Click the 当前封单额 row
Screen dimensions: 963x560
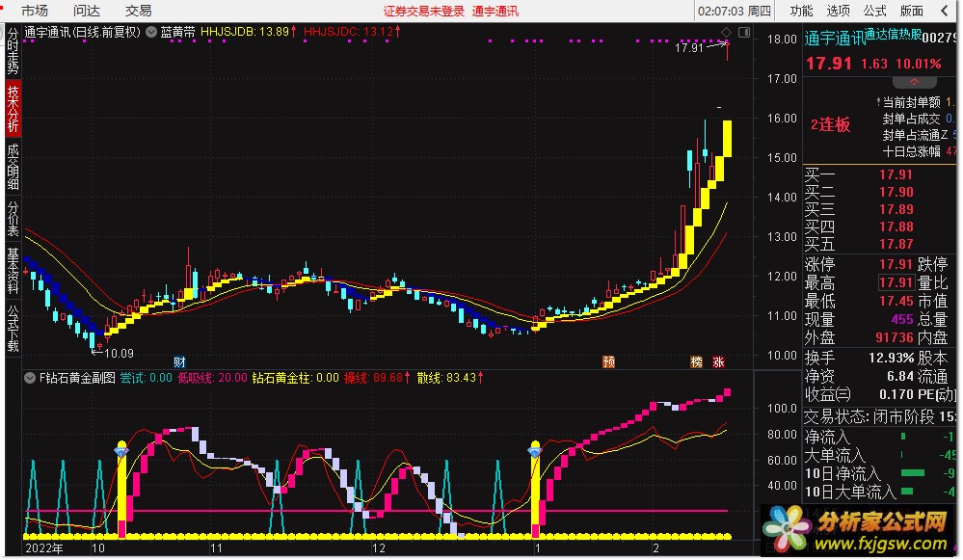click(x=917, y=102)
